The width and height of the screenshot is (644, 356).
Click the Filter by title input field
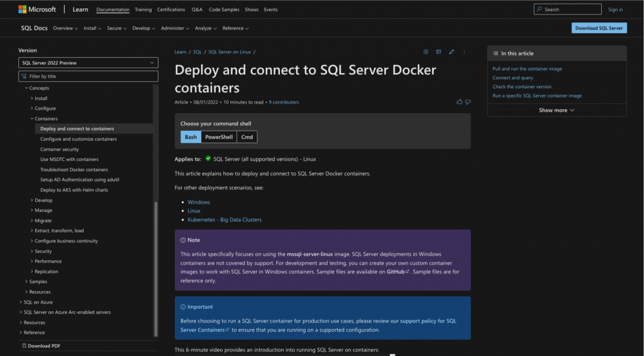point(88,76)
